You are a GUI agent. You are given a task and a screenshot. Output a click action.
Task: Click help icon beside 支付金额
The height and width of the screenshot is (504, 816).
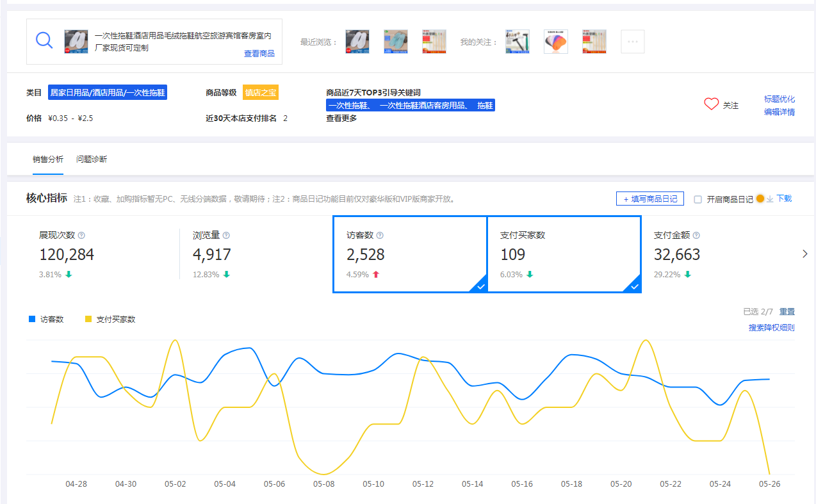696,236
